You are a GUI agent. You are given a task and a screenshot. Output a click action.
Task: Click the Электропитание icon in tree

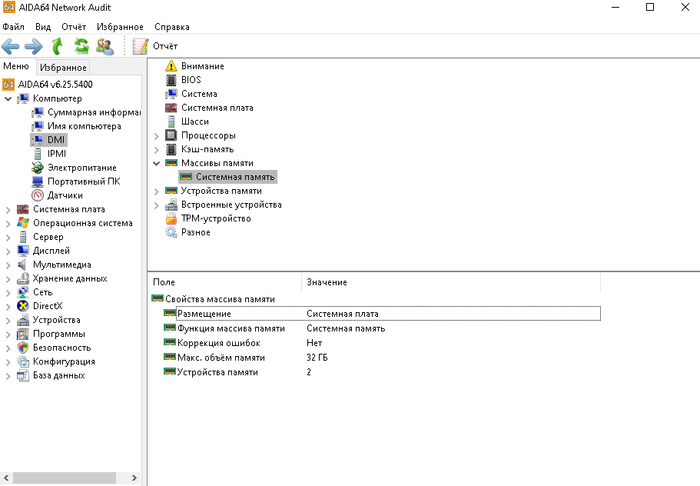click(38, 168)
